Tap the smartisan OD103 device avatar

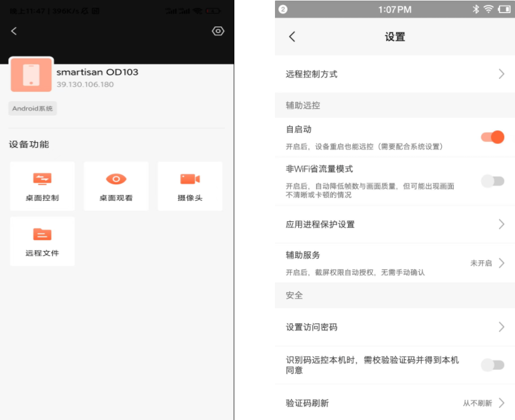(32, 74)
